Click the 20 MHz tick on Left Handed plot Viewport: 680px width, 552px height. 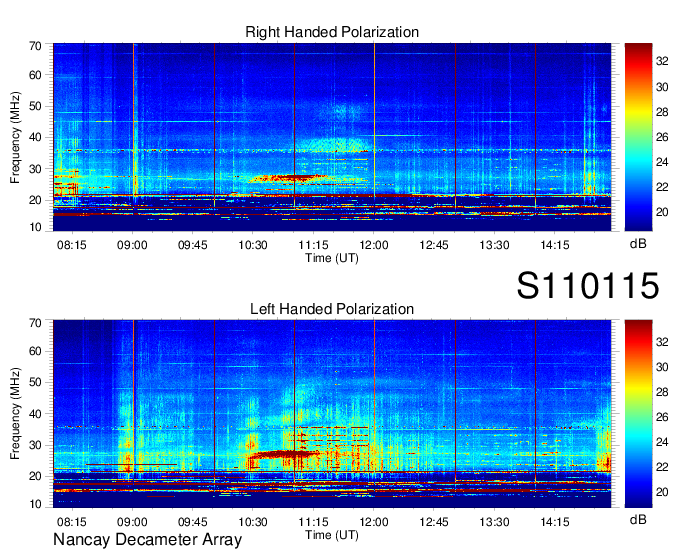pyautogui.click(x=35, y=477)
